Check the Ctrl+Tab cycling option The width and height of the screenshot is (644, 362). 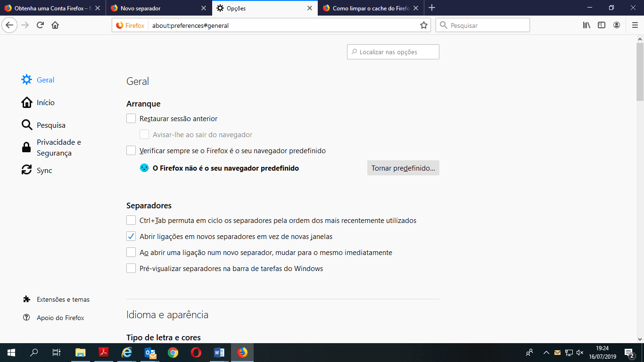click(131, 220)
